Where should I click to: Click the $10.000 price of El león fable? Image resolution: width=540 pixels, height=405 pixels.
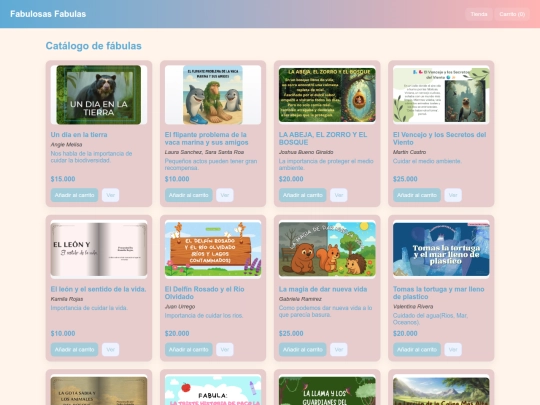pos(63,333)
